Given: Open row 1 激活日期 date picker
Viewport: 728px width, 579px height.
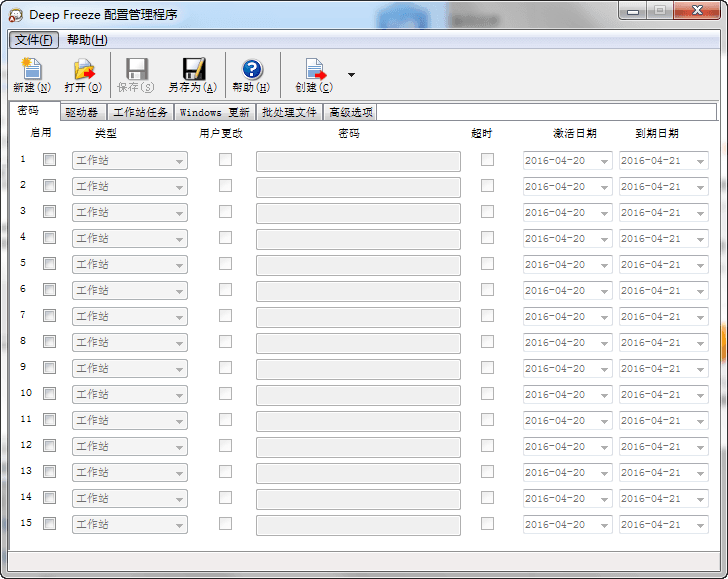Looking at the screenshot, I should click(x=567, y=161).
